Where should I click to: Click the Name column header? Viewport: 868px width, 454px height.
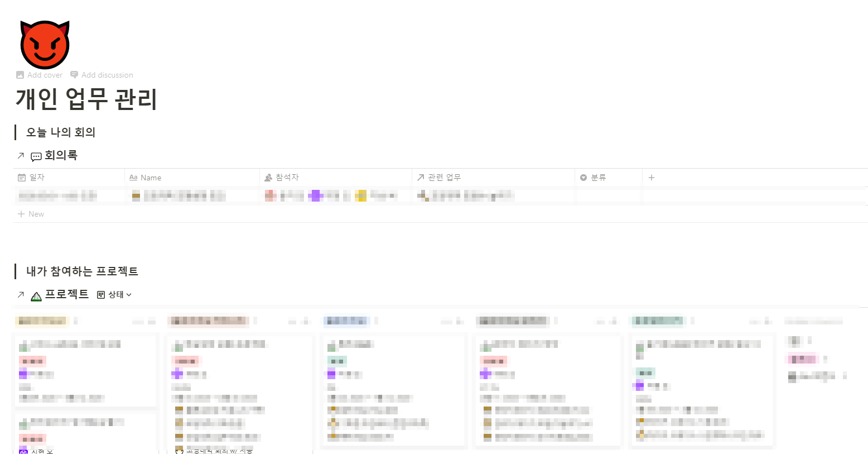pyautogui.click(x=192, y=177)
